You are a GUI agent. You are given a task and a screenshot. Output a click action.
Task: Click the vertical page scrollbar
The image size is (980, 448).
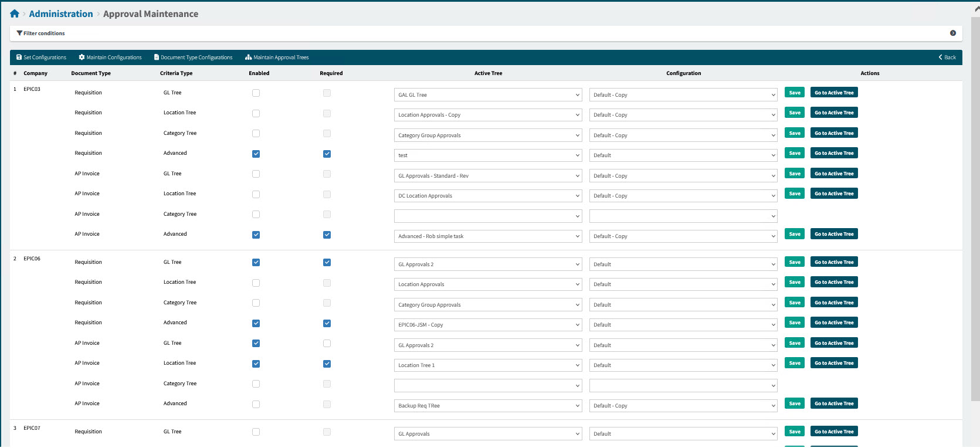click(975, 205)
